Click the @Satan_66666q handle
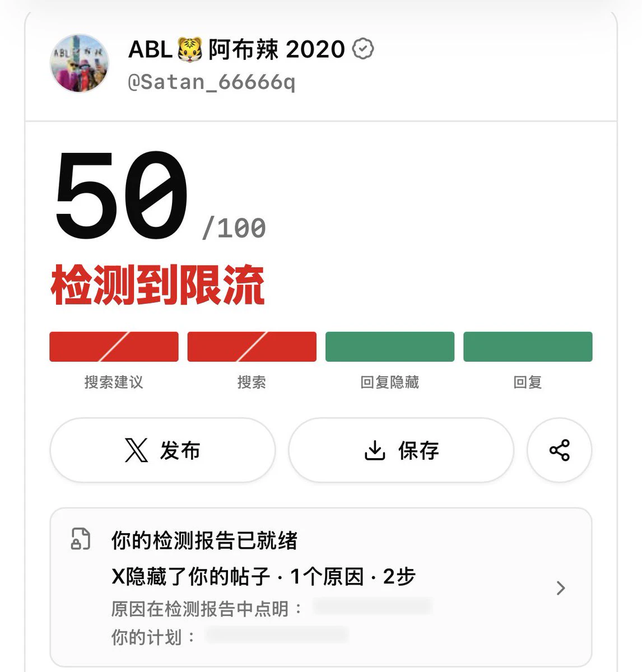The height and width of the screenshot is (672, 642). click(x=211, y=82)
